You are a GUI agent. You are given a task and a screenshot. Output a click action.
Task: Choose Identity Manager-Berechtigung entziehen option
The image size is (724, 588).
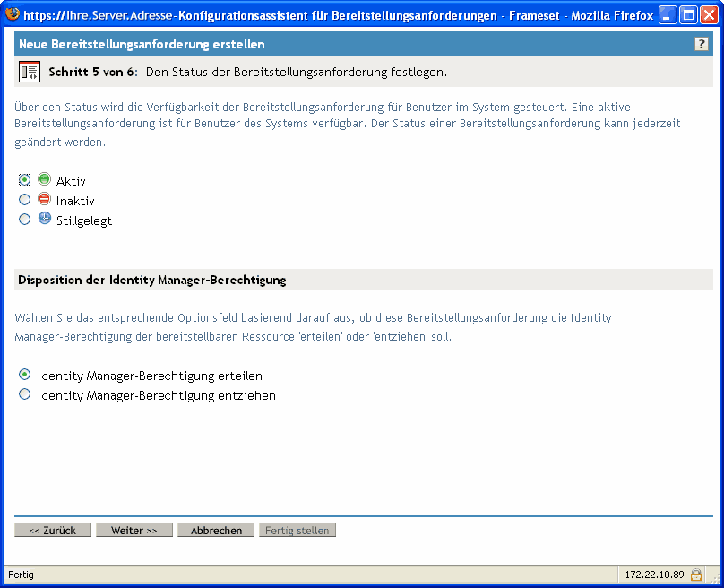coord(24,394)
